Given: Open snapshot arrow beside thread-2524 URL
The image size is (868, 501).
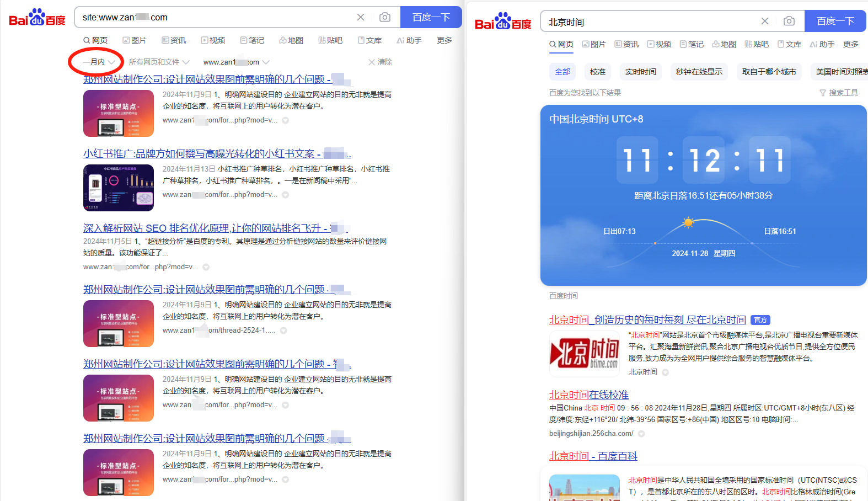Looking at the screenshot, I should tap(283, 331).
